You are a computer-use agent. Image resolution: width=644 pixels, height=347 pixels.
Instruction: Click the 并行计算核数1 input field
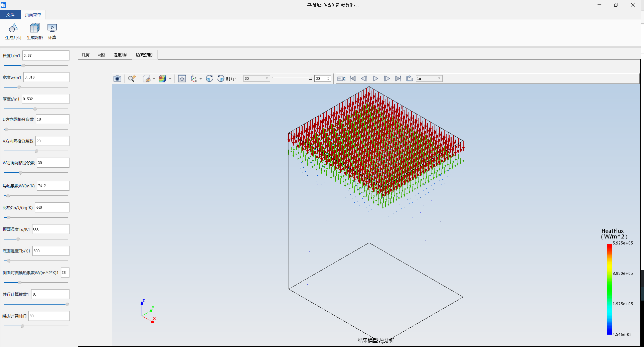(x=50, y=294)
